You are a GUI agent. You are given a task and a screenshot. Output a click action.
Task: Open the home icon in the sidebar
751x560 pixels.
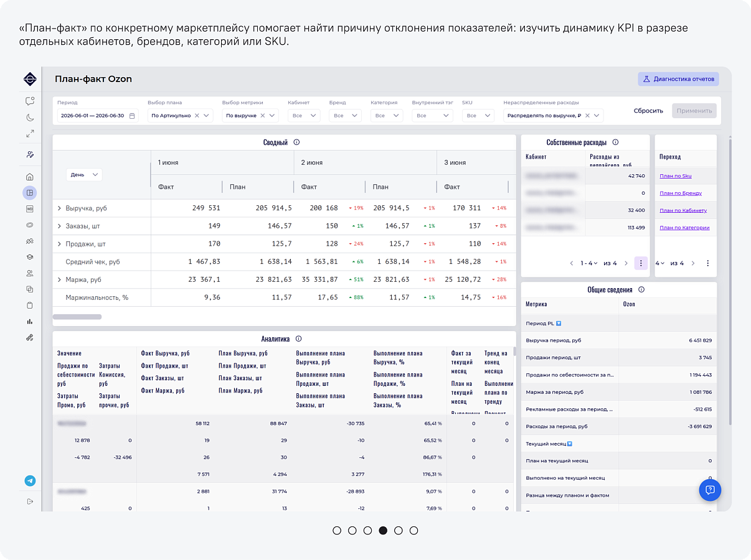pyautogui.click(x=30, y=177)
